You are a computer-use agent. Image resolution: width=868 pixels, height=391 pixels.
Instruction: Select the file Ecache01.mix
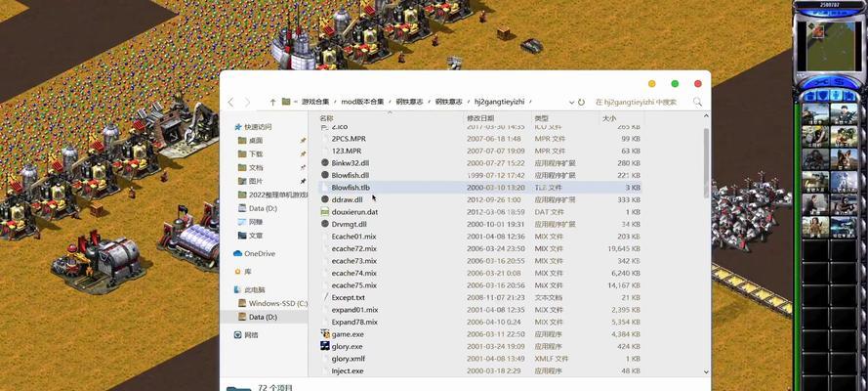pyautogui.click(x=353, y=237)
